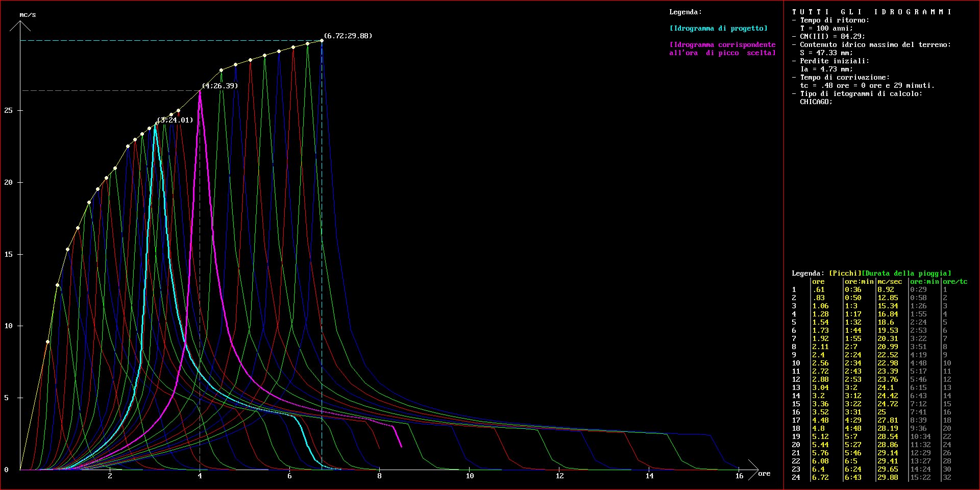
Task: Click the 'mc/sec' column header
Action: (x=890, y=281)
